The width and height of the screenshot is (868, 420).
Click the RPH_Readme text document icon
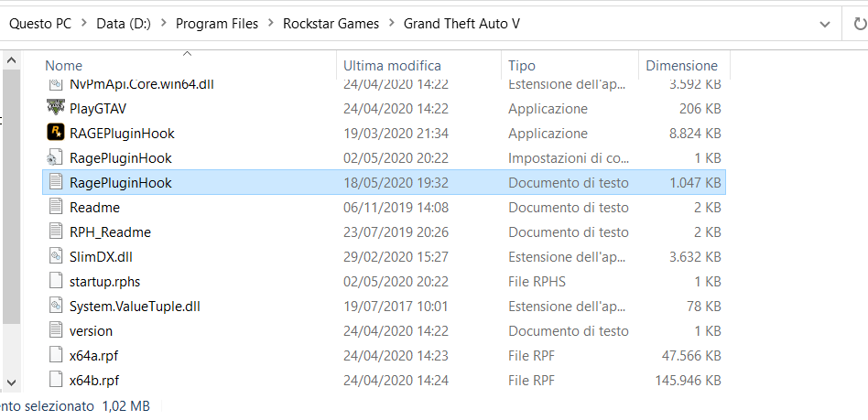point(55,232)
